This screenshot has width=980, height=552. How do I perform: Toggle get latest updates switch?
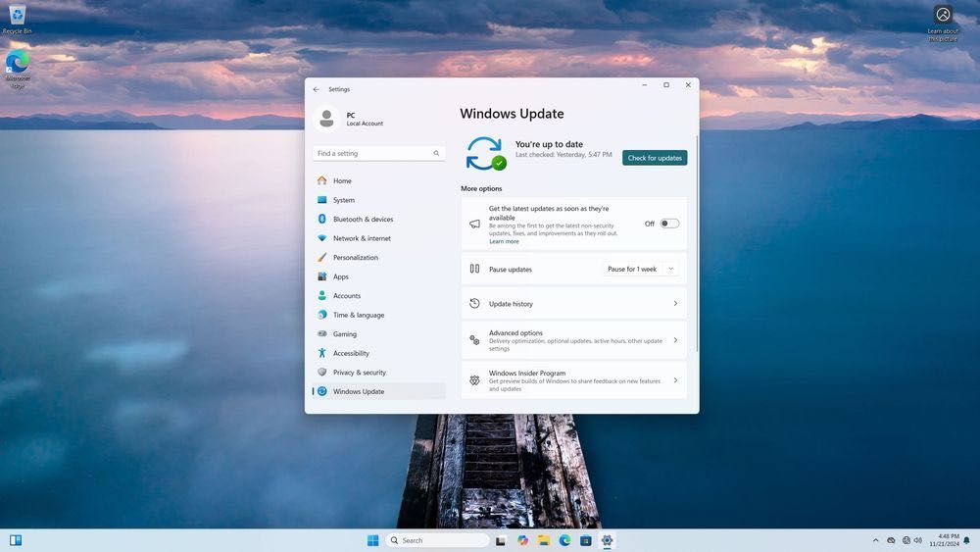click(669, 224)
